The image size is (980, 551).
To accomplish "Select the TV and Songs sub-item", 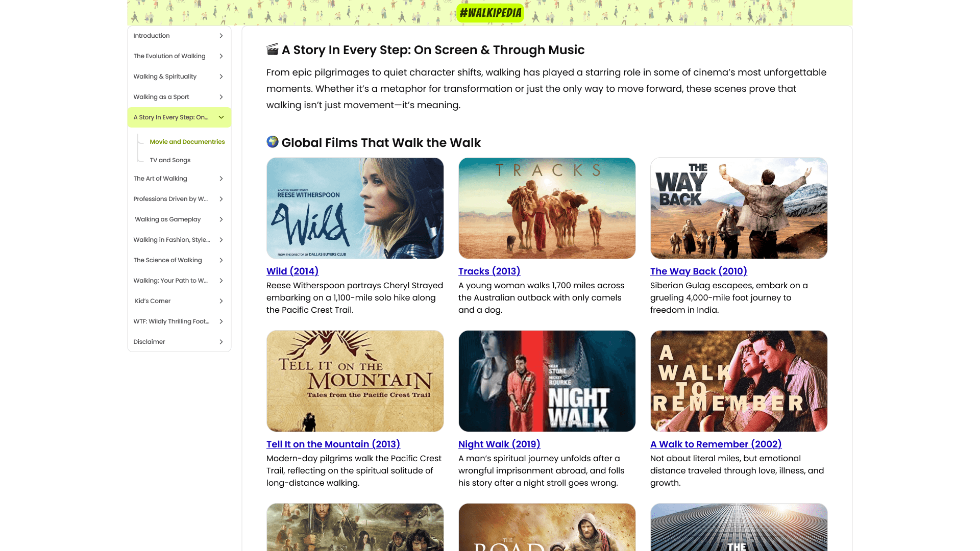I will tap(170, 160).
